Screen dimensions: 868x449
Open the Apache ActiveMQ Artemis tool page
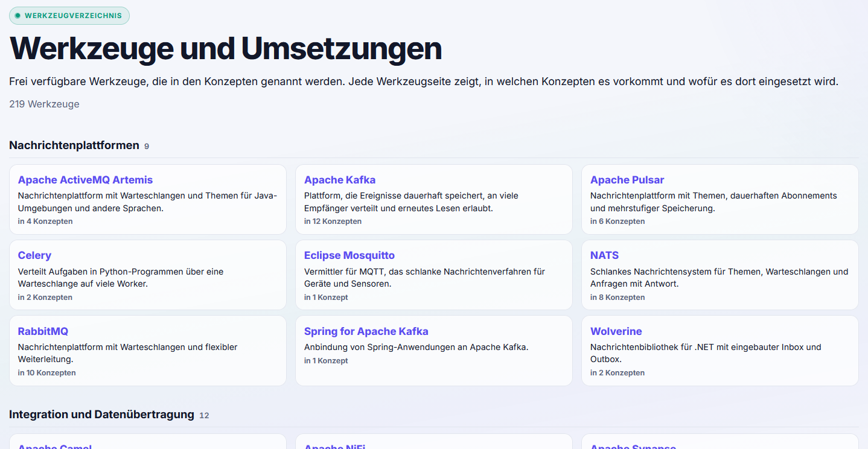pos(85,180)
